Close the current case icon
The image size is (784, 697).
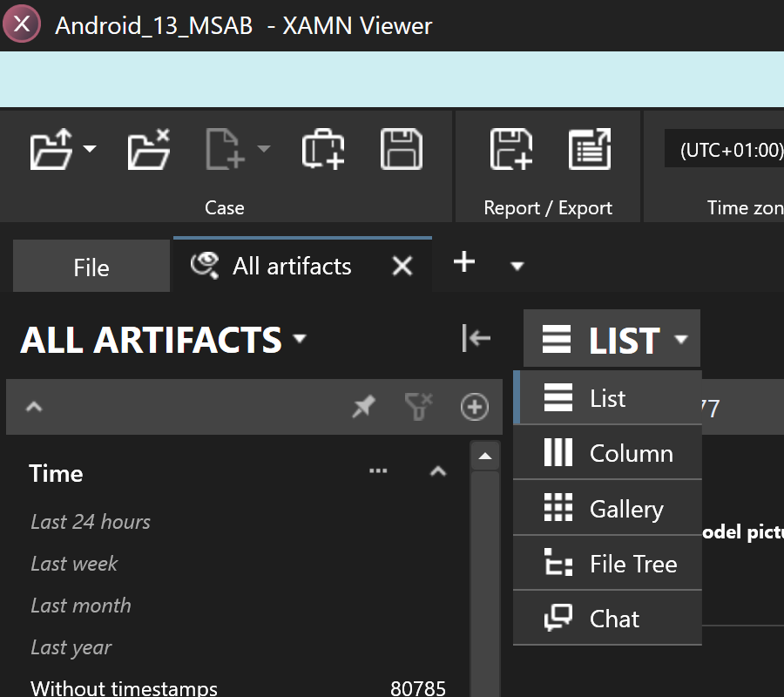coord(148,148)
